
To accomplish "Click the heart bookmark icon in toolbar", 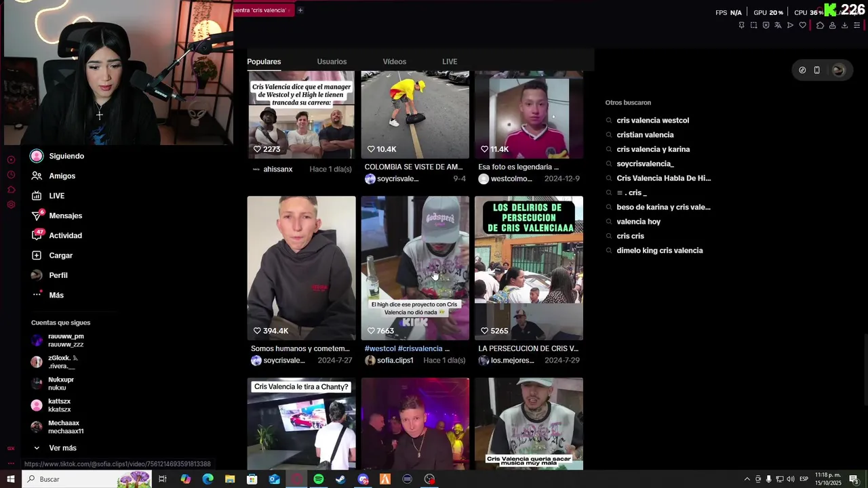I will coord(802,25).
